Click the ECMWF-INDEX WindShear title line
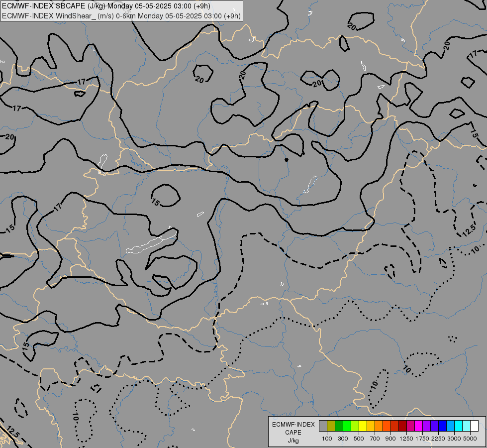Image resolution: width=487 pixels, height=448 pixels. pyautogui.click(x=121, y=16)
